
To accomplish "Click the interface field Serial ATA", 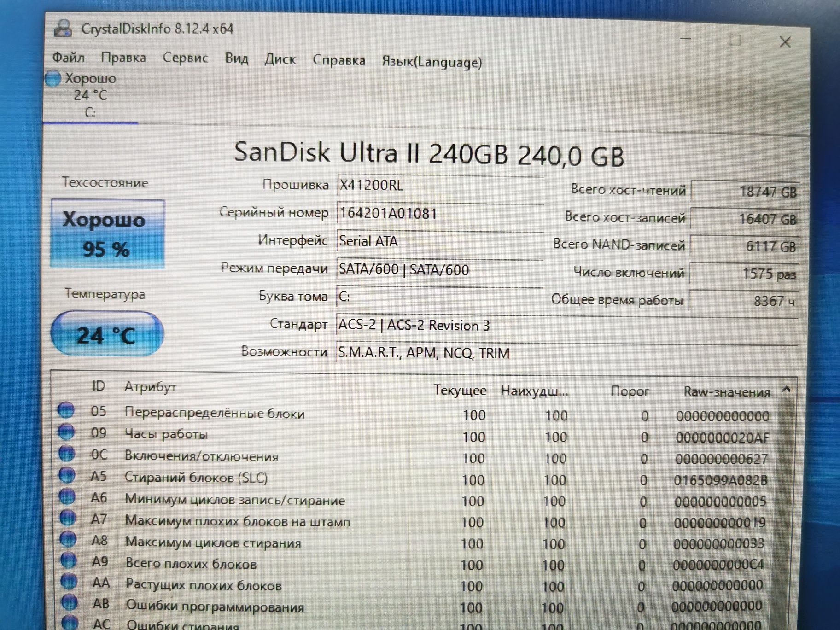I will pyautogui.click(x=440, y=241).
